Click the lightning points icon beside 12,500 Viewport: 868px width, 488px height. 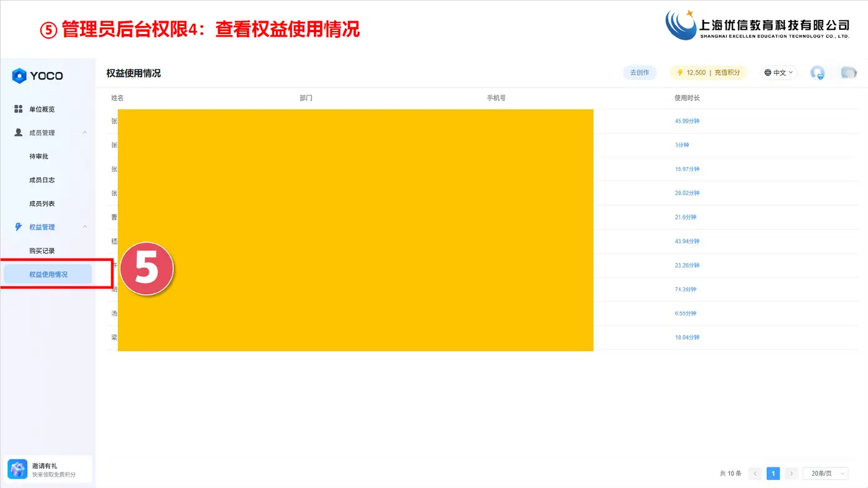pyautogui.click(x=680, y=73)
